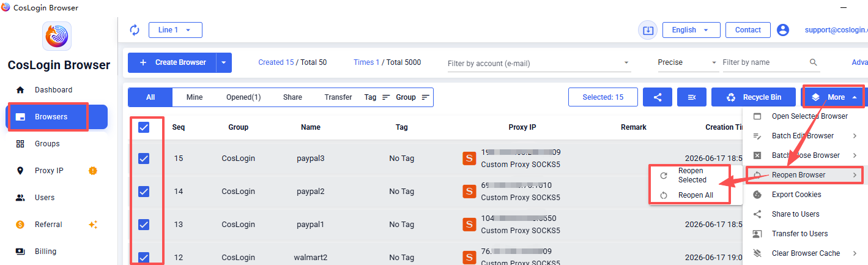Screen dimensions: 868x265
Task: Click into the Filter by name field
Action: point(764,62)
